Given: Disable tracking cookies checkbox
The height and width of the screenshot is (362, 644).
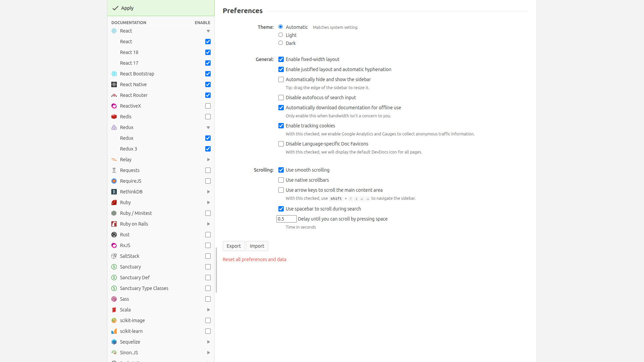Looking at the screenshot, I should click(281, 126).
